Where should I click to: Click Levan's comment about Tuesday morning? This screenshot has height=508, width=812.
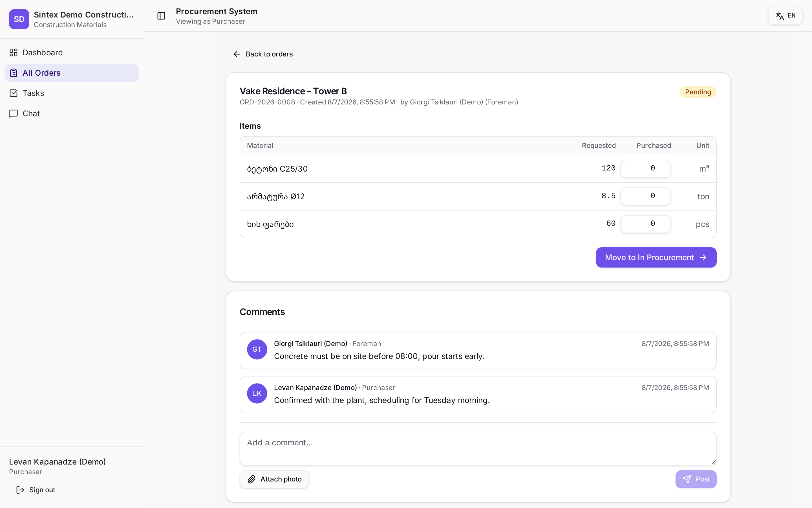tap(382, 400)
